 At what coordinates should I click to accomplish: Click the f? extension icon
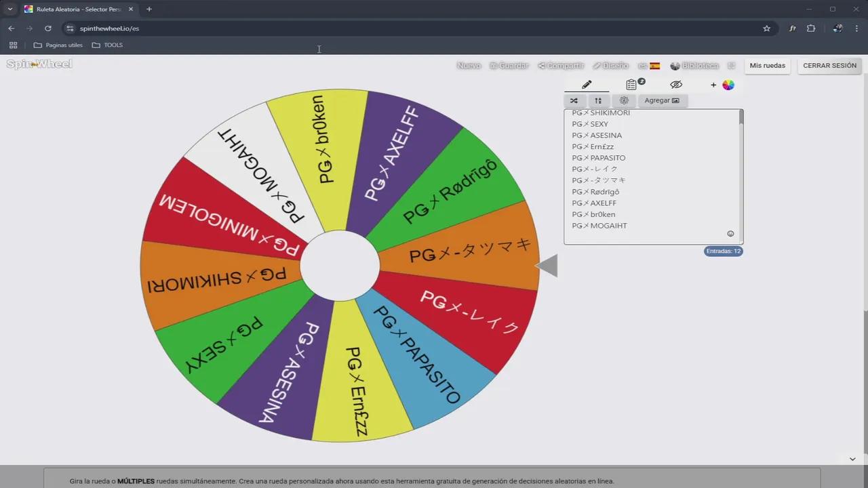point(792,28)
